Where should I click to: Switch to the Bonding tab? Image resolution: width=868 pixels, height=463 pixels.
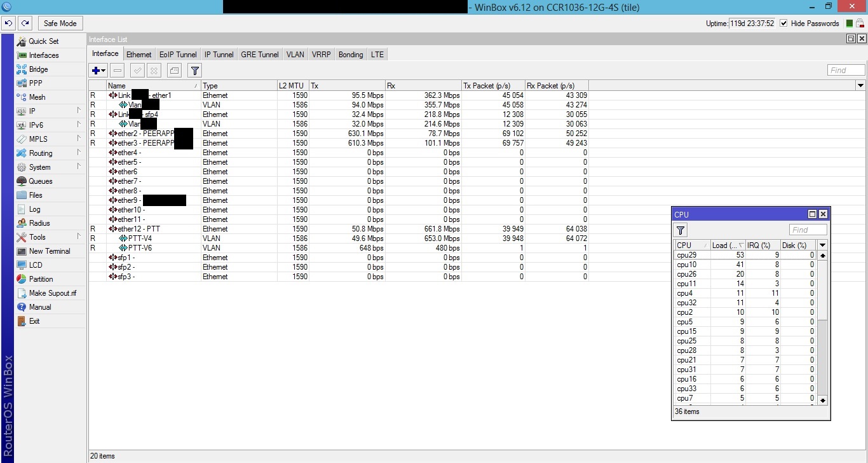coord(351,55)
